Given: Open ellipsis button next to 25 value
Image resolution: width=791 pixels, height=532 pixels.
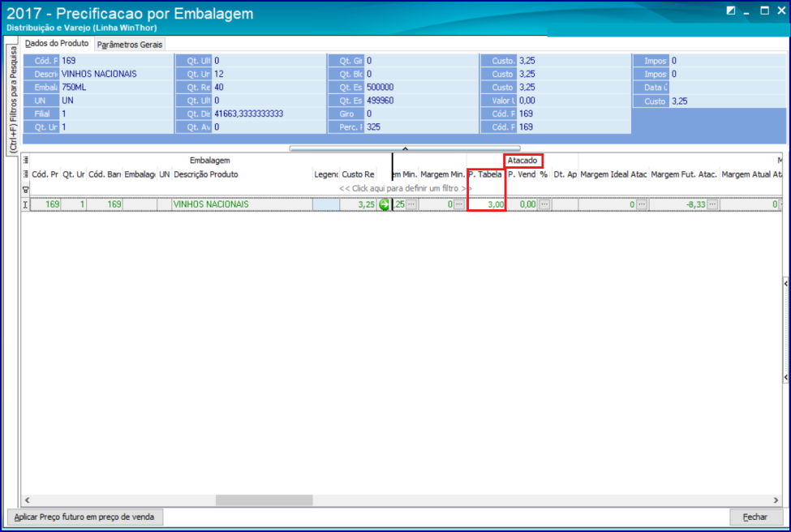Looking at the screenshot, I should 411,204.
